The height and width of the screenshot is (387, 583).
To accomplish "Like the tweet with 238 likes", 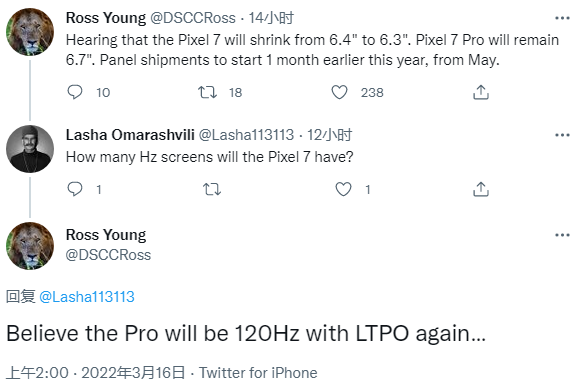I will tap(339, 92).
